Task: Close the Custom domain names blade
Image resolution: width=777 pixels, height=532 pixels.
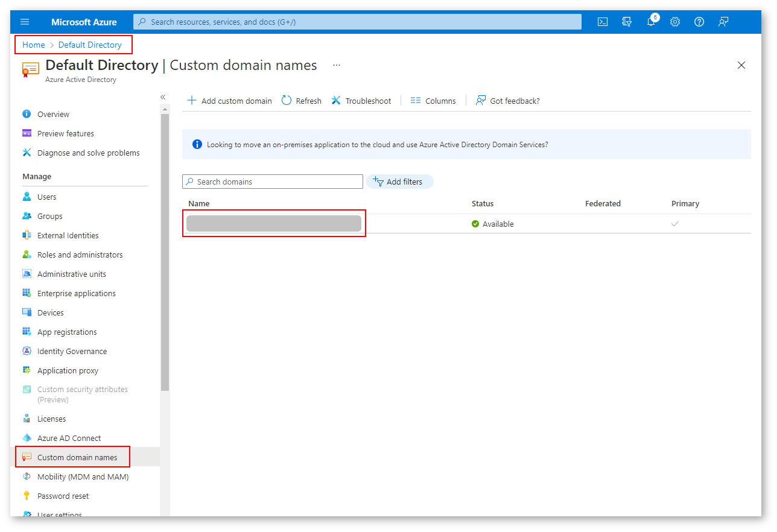Action: [741, 65]
